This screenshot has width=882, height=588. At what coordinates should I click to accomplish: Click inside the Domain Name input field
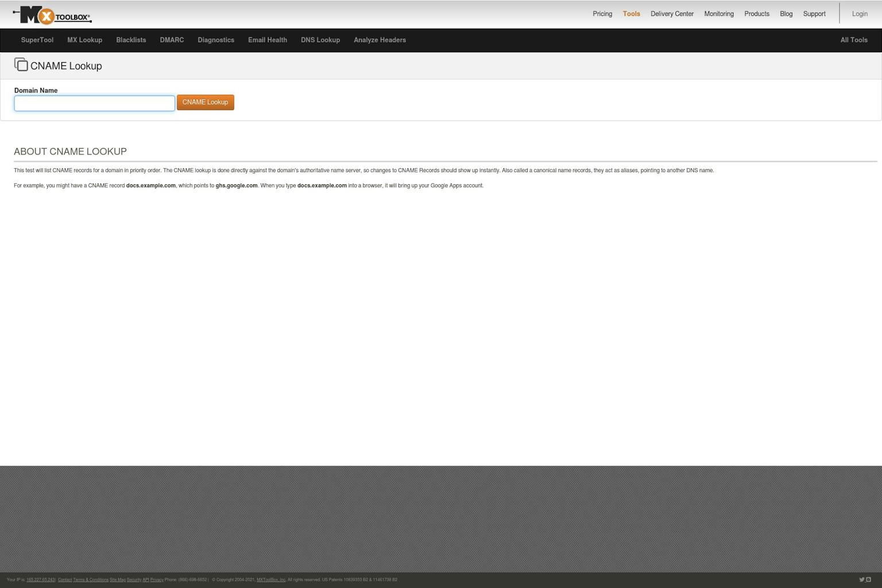tap(94, 103)
